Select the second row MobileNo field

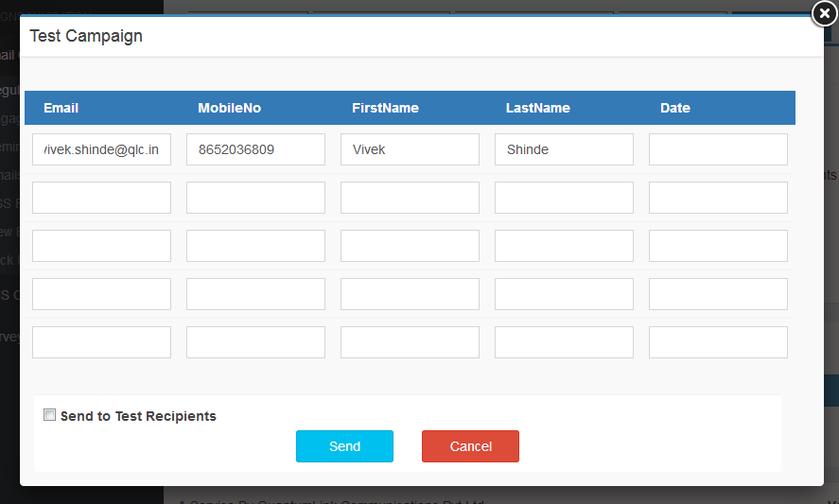tap(255, 198)
